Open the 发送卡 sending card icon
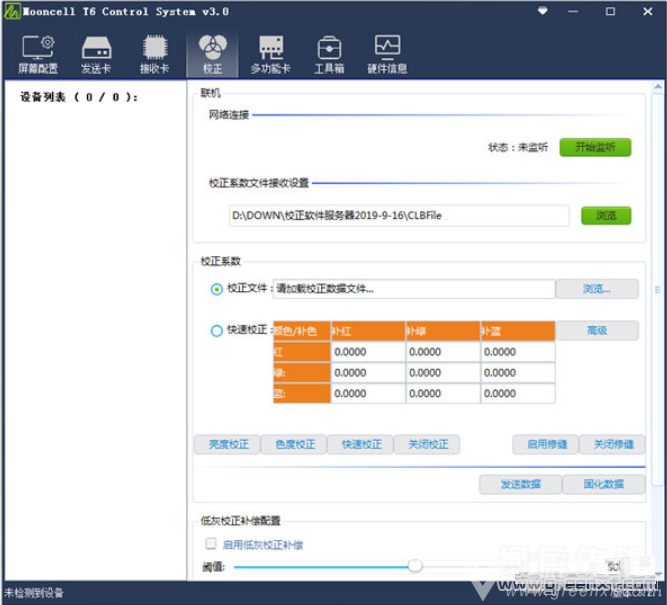 tap(96, 54)
